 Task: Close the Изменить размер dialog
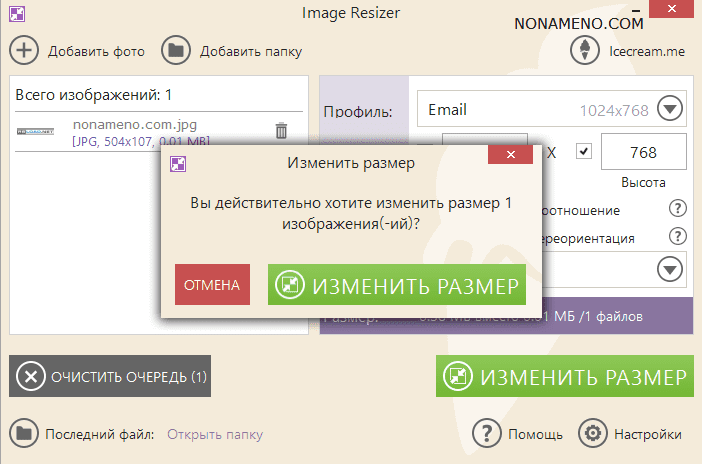[515, 161]
